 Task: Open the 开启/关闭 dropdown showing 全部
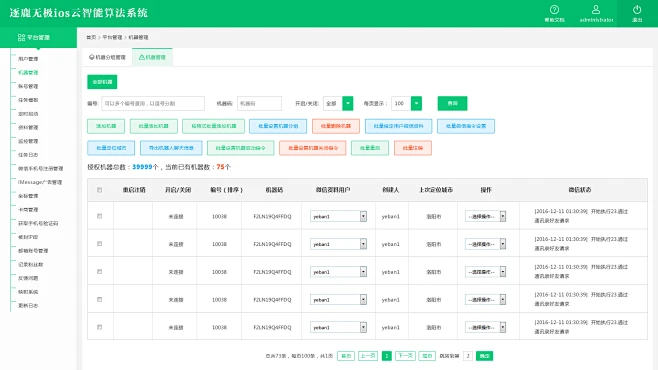(x=338, y=103)
